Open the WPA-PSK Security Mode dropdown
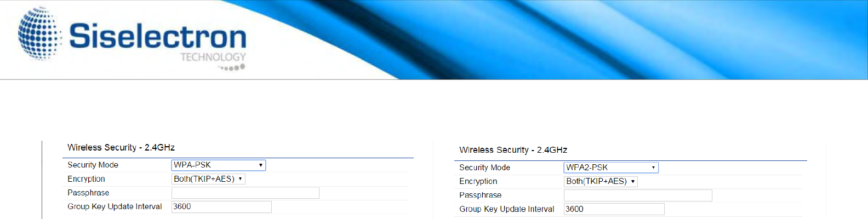 218,165
